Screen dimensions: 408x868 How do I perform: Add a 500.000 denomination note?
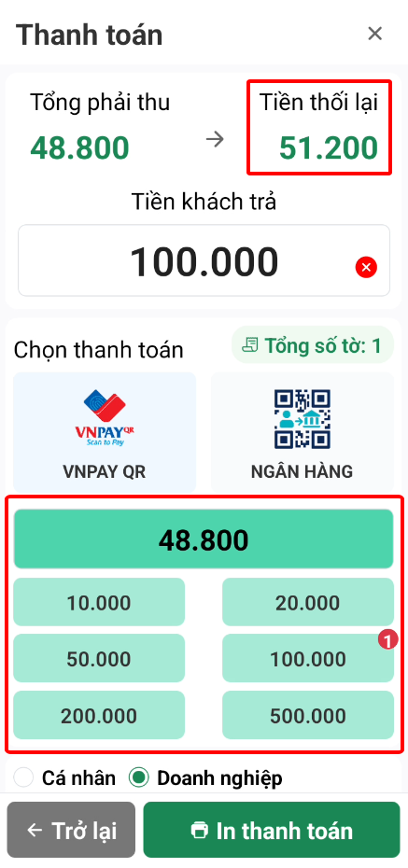point(308,715)
